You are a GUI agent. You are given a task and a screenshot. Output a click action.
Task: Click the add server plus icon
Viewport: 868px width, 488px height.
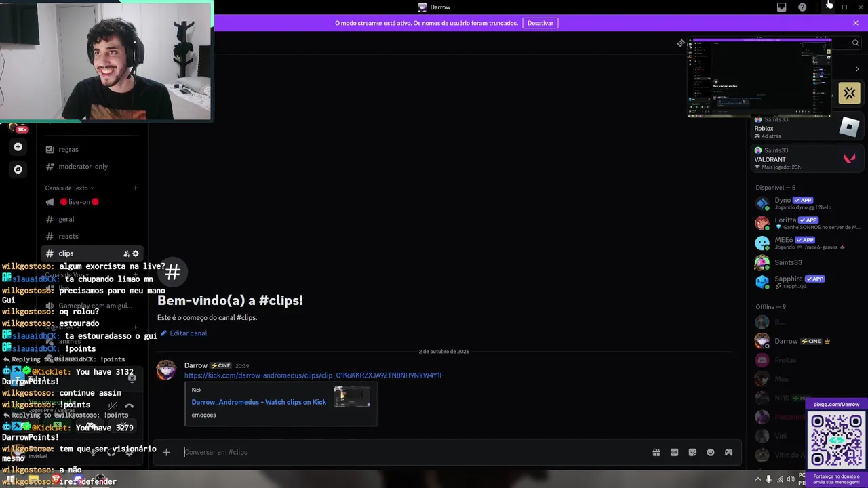(18, 146)
